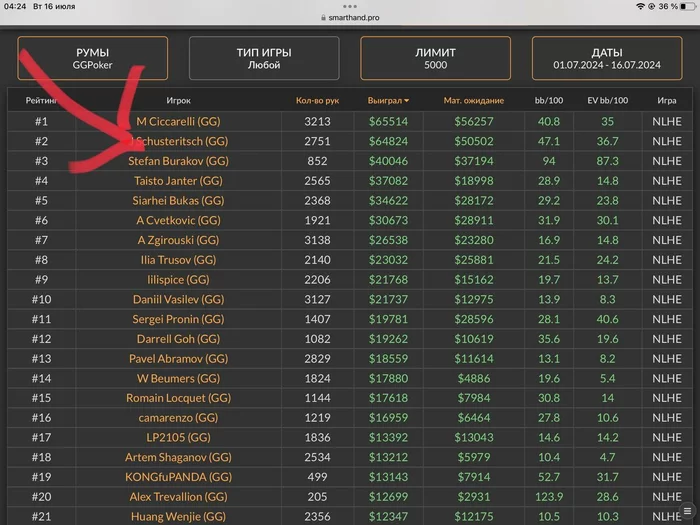Open player Stefan Burakov (GG)
Viewport: 700px width, 525px height.
click(x=179, y=161)
